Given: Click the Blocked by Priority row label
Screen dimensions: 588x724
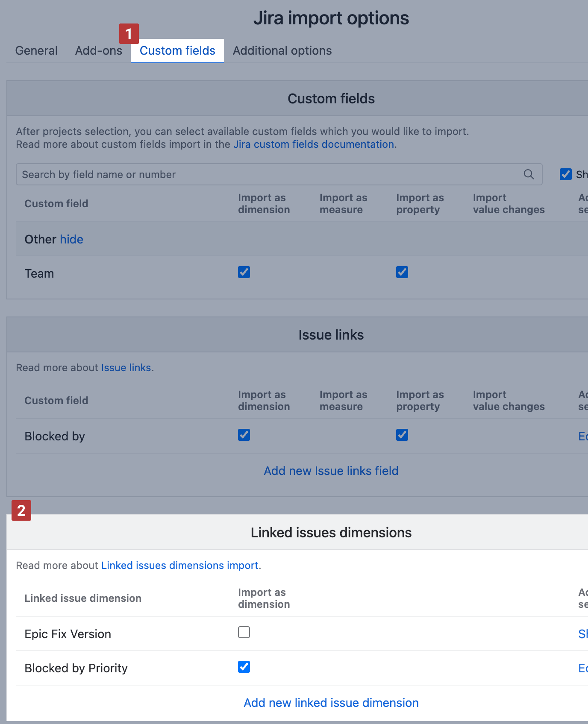Looking at the screenshot, I should [x=76, y=668].
